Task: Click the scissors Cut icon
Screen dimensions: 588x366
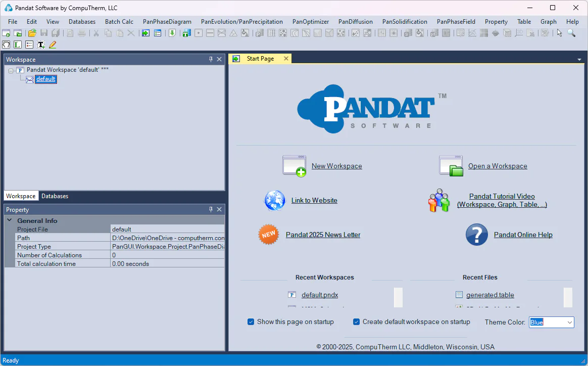Action: pos(96,33)
